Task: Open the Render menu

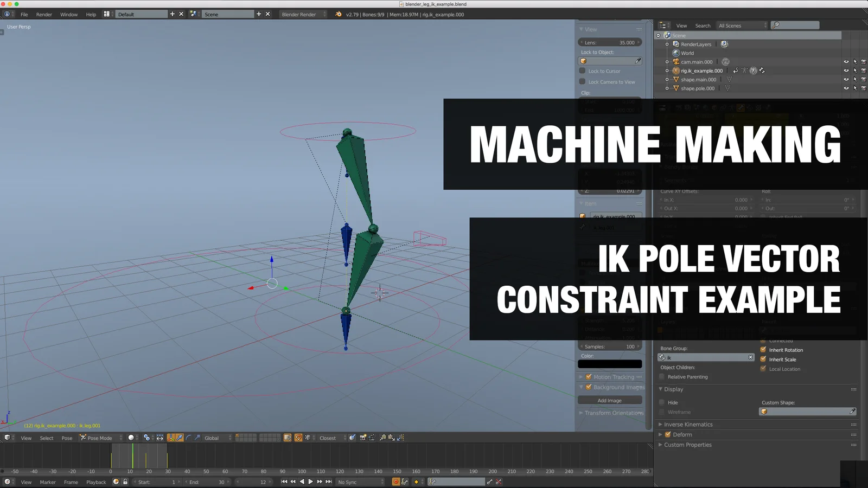Action: click(44, 15)
